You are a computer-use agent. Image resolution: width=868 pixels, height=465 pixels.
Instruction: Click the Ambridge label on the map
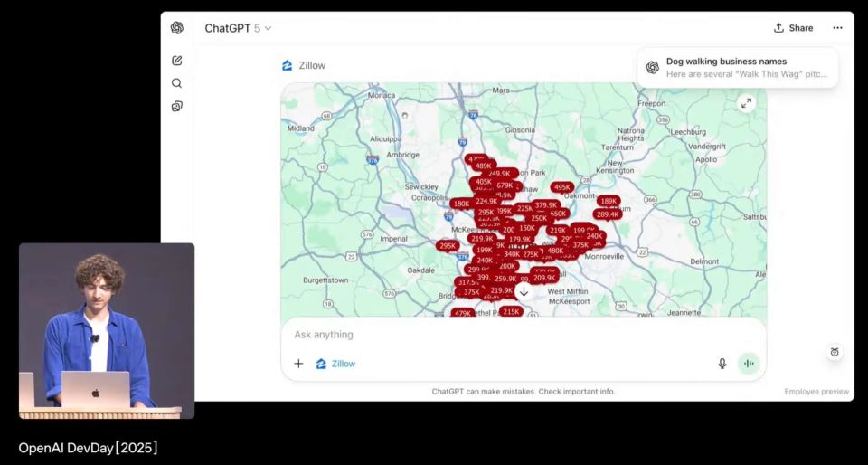coord(402,155)
